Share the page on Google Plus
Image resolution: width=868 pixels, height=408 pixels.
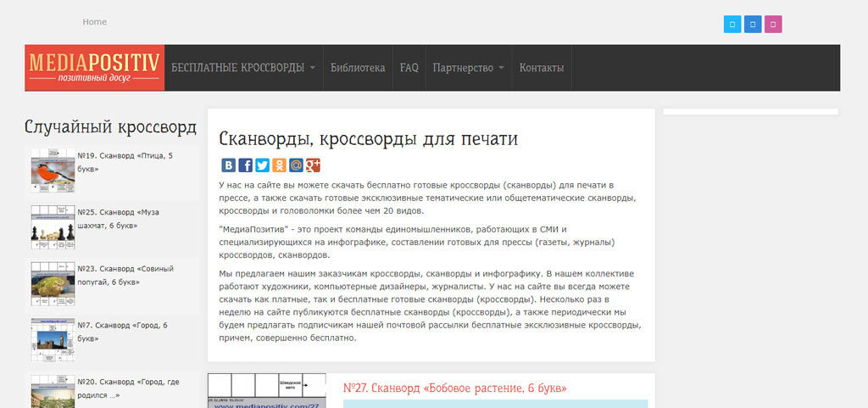314,165
